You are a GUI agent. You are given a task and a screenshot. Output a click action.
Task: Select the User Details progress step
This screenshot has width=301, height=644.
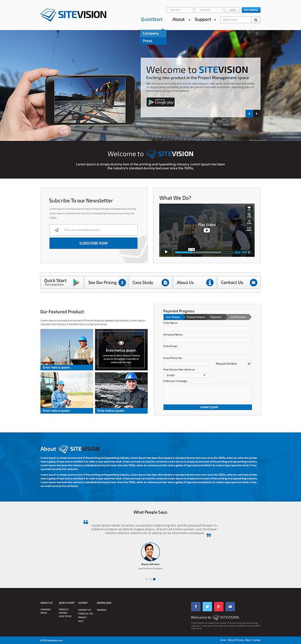pos(173,317)
